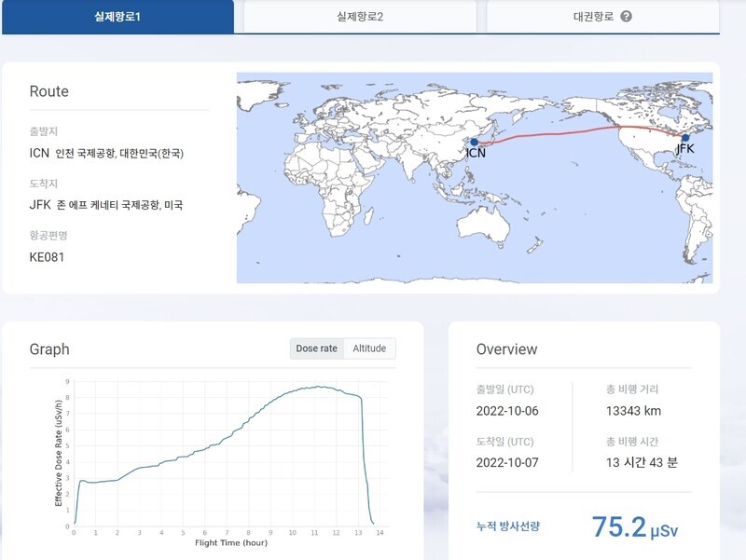The image size is (746, 560).
Task: Click arrival date 2022-10-07
Action: (507, 462)
